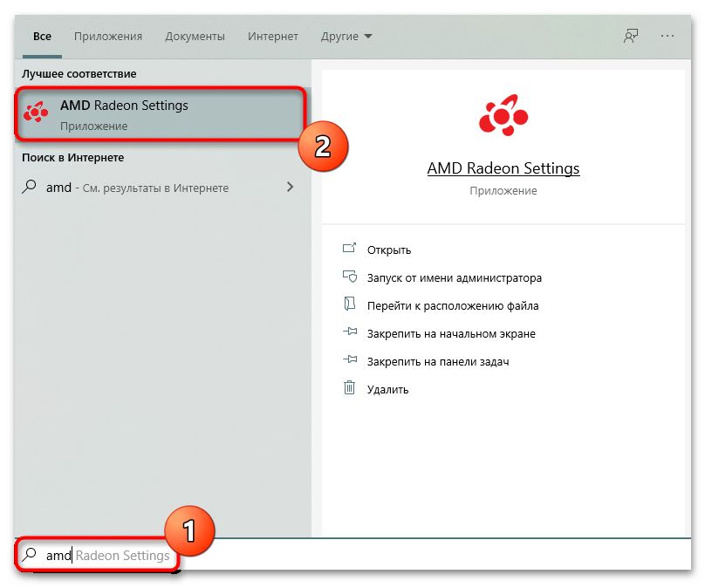Click the magnifier icon beside amd web result

29,187
